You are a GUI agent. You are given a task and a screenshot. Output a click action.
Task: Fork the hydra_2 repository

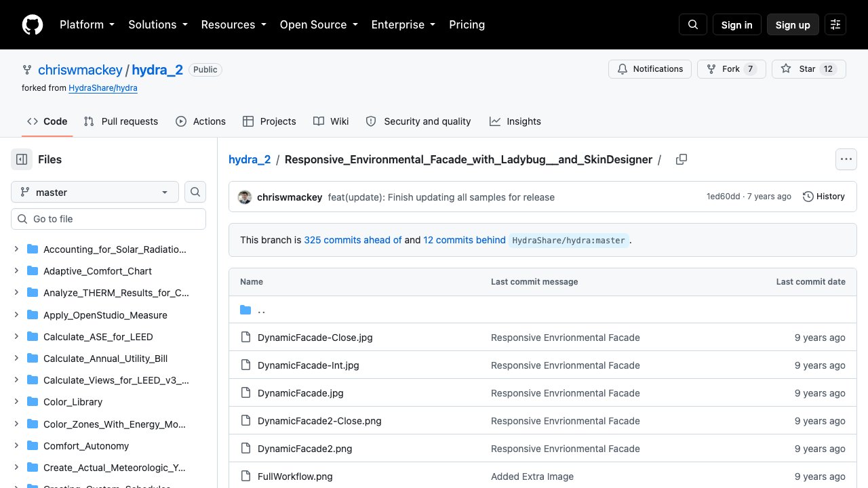(x=731, y=69)
